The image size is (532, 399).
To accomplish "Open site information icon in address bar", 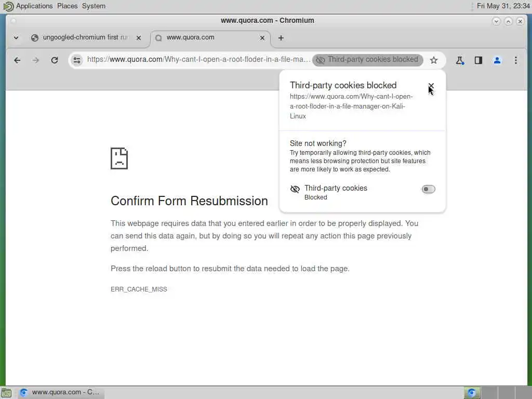I will 77,60.
